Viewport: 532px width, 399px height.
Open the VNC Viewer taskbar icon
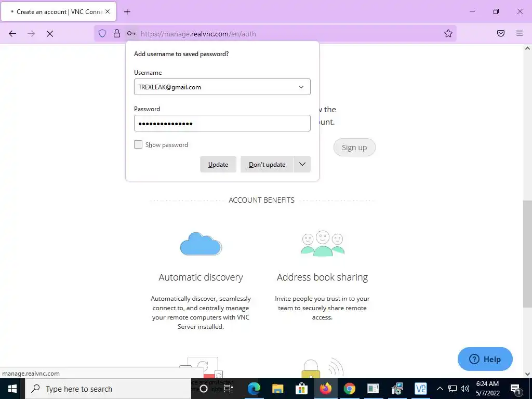421,389
